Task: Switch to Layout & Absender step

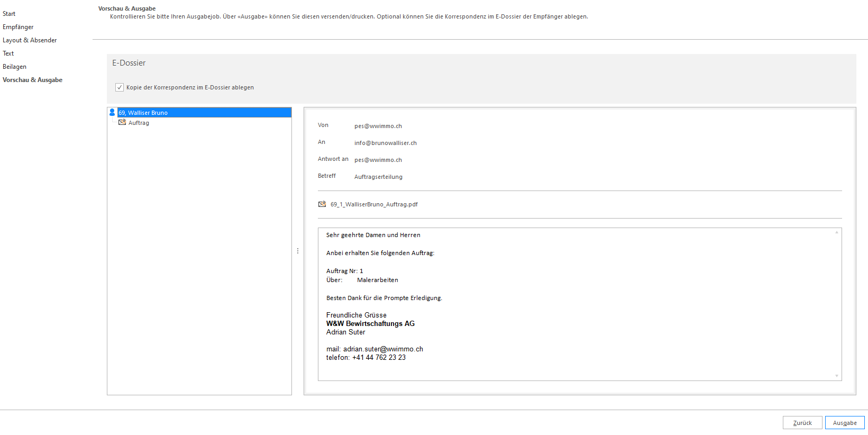Action: point(30,40)
